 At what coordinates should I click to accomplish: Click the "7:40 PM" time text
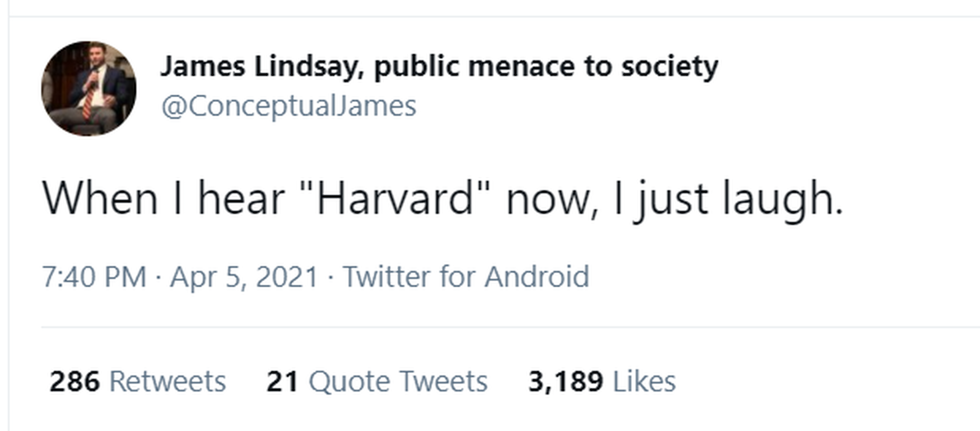point(94,277)
